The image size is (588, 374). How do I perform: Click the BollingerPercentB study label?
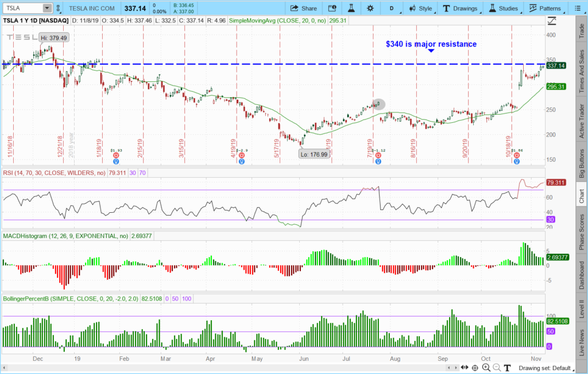71,299
